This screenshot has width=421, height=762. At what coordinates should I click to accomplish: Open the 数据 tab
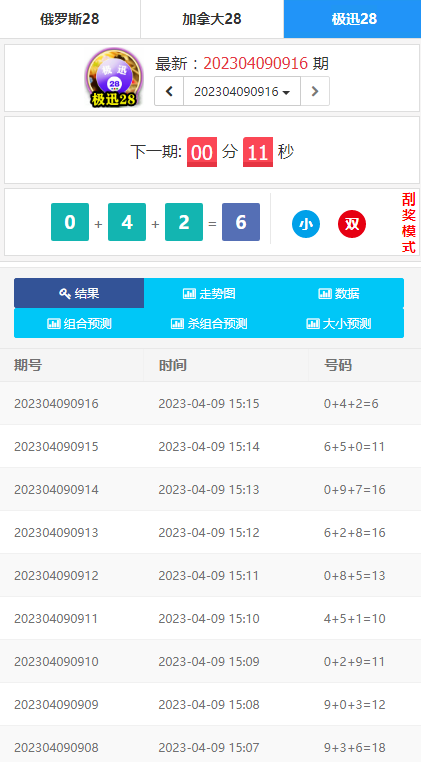coord(339,293)
